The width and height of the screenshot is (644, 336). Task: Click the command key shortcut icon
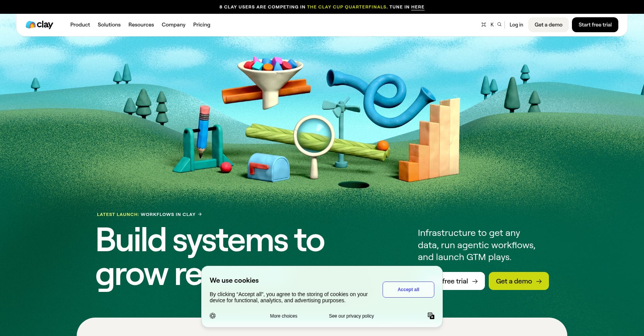click(x=484, y=25)
